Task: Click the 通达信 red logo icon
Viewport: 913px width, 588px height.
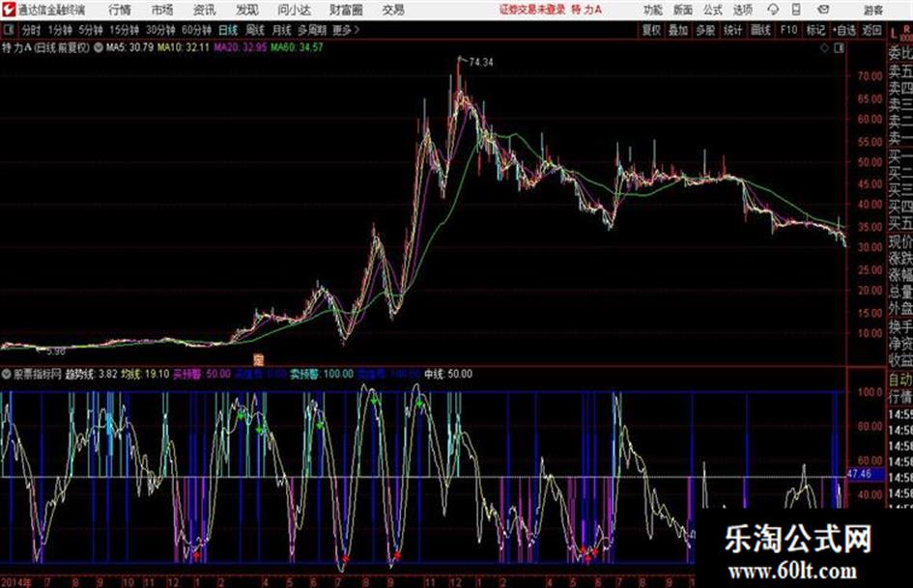Action: pyautogui.click(x=8, y=10)
